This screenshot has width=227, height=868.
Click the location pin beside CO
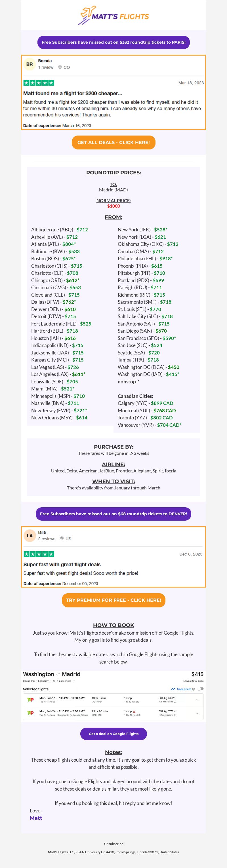[60, 67]
